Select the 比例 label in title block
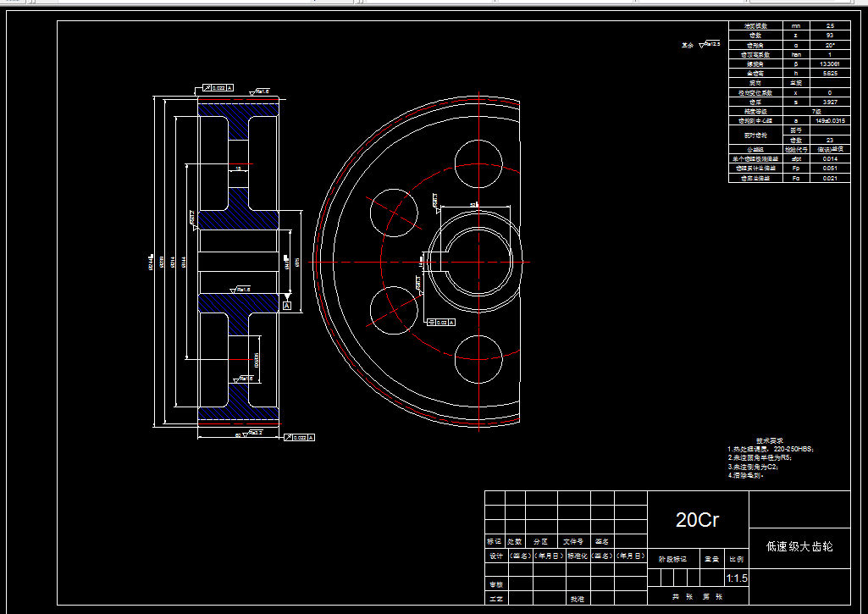The image size is (868, 614). point(736,559)
